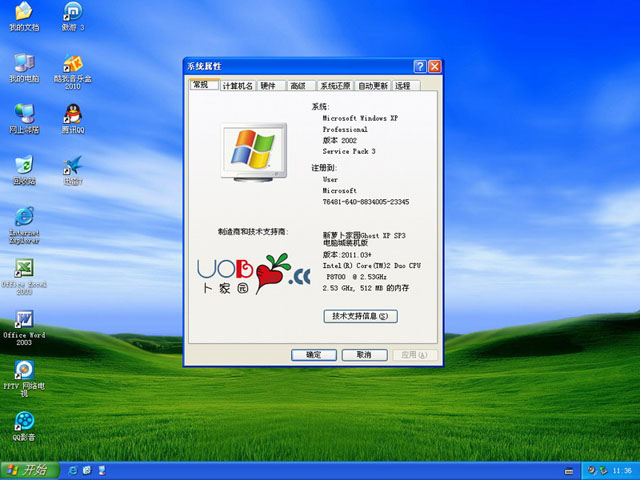Viewport: 640px width, 480px height.
Task: Click the UOB 卜家园 radish logo
Action: (x=253, y=273)
